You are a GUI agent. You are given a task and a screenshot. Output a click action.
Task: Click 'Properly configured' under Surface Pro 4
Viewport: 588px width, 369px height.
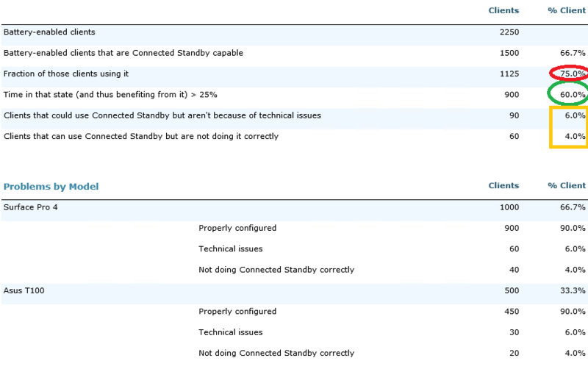[x=237, y=228]
